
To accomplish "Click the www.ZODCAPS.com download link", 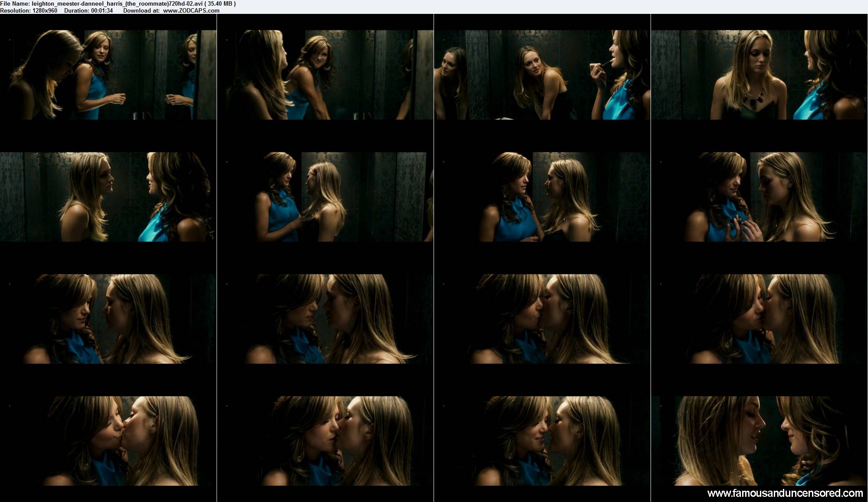I will [191, 10].
